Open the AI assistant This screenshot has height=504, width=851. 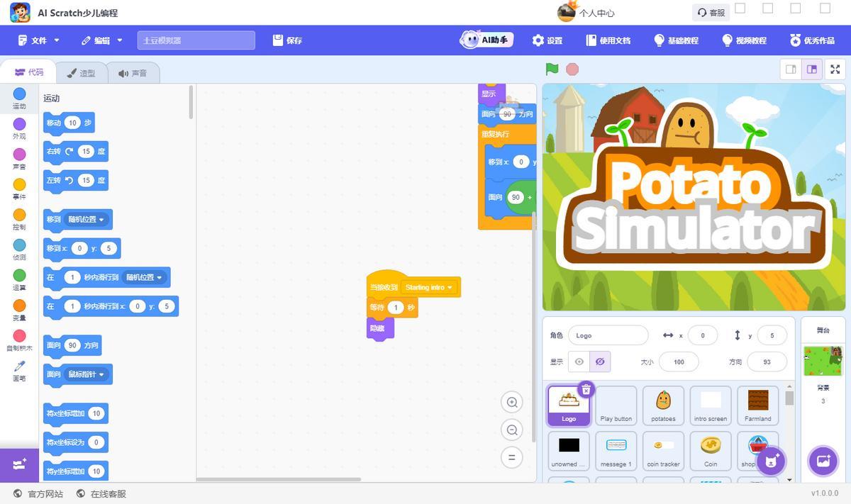pos(486,40)
